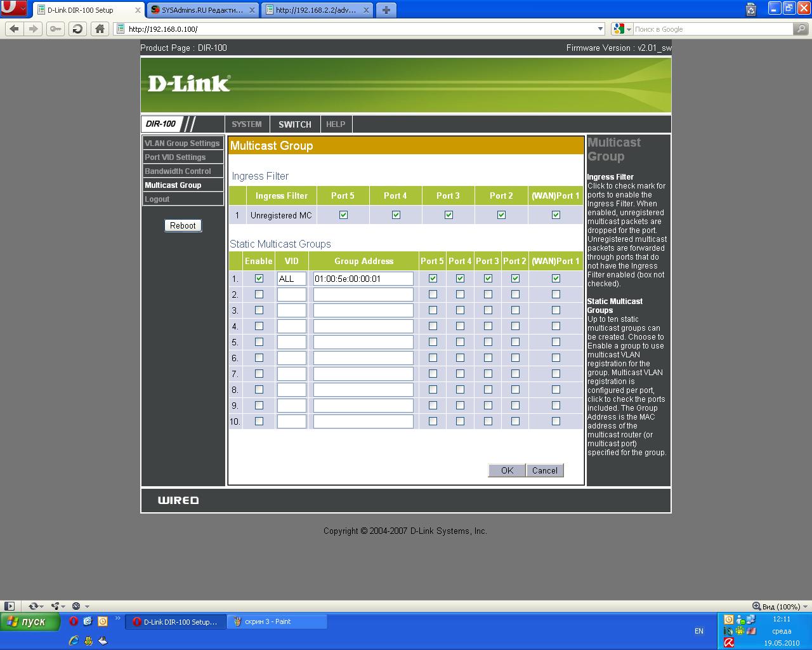Screen dimensions: 812x650
Task: Go forward with the Forward arrow
Action: [x=34, y=29]
